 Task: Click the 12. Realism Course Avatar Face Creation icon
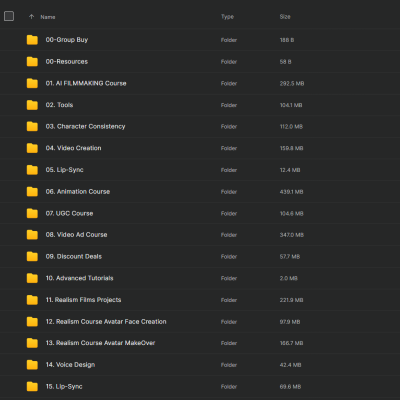point(32,321)
